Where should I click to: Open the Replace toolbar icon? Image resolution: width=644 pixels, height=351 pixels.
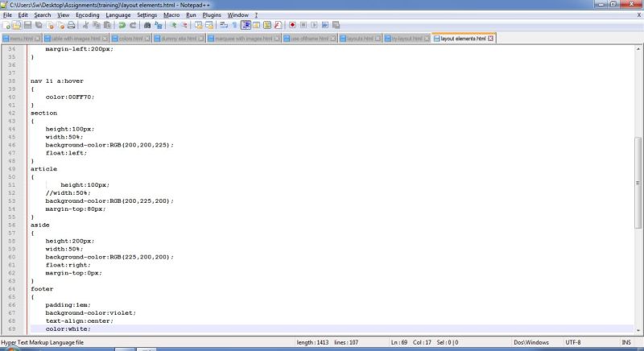[158, 25]
